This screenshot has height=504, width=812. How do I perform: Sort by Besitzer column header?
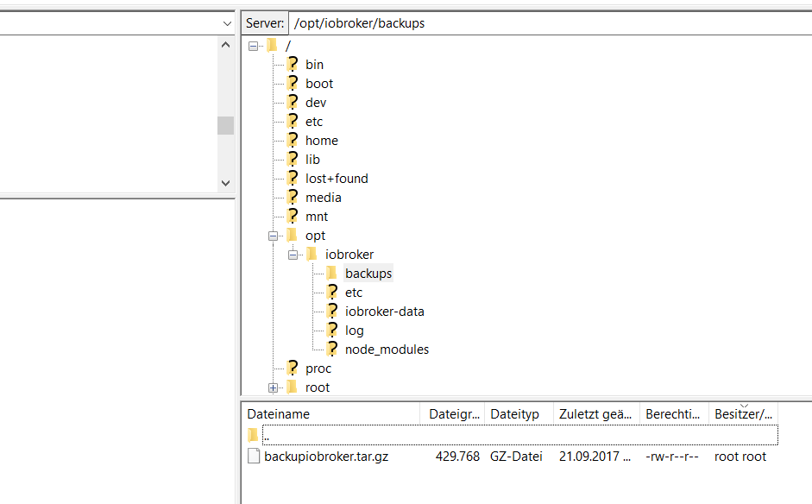pyautogui.click(x=743, y=414)
